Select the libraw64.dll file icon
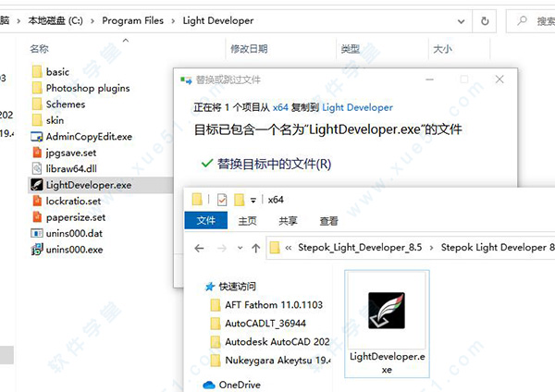The width and height of the screenshot is (555, 392). pos(37,169)
